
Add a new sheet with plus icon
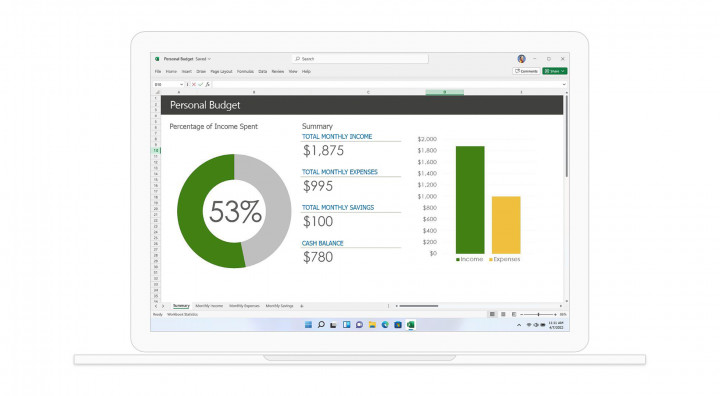[x=302, y=306]
